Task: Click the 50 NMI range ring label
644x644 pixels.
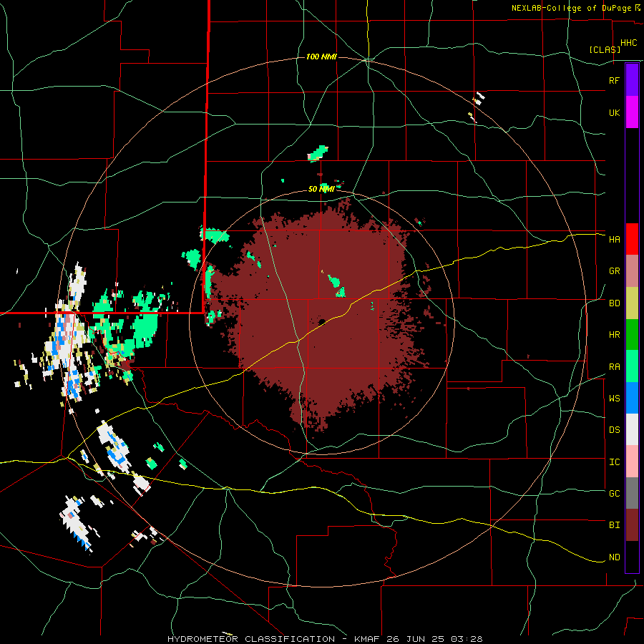Action: (321, 189)
